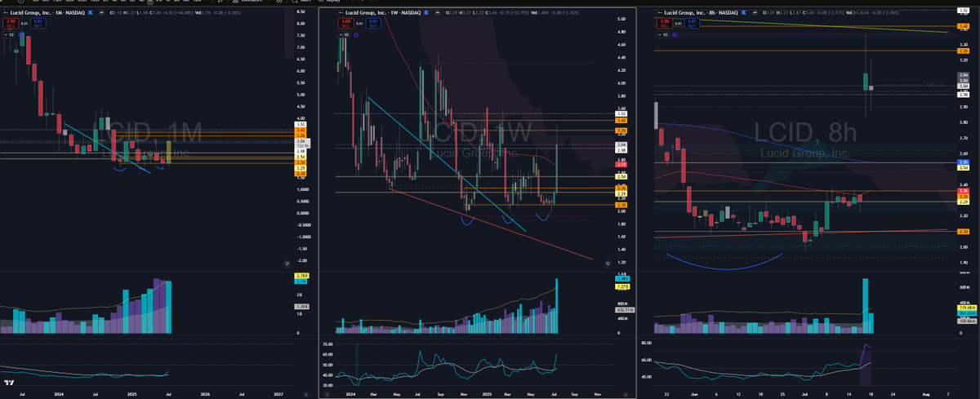
Task: Click the purple indicator icon on the 1W chart
Action: coord(356,35)
